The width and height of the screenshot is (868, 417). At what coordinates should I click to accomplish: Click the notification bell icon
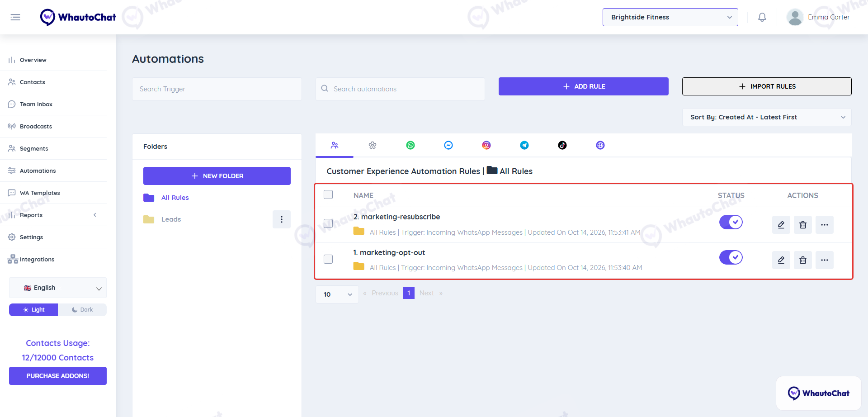click(x=762, y=17)
